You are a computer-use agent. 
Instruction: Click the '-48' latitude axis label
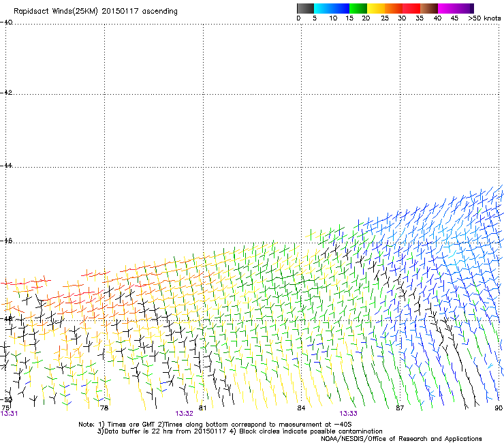6,318
